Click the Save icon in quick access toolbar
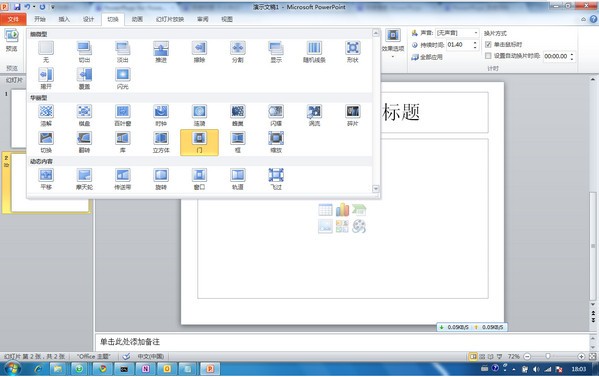The height and width of the screenshot is (377, 599). [x=17, y=7]
